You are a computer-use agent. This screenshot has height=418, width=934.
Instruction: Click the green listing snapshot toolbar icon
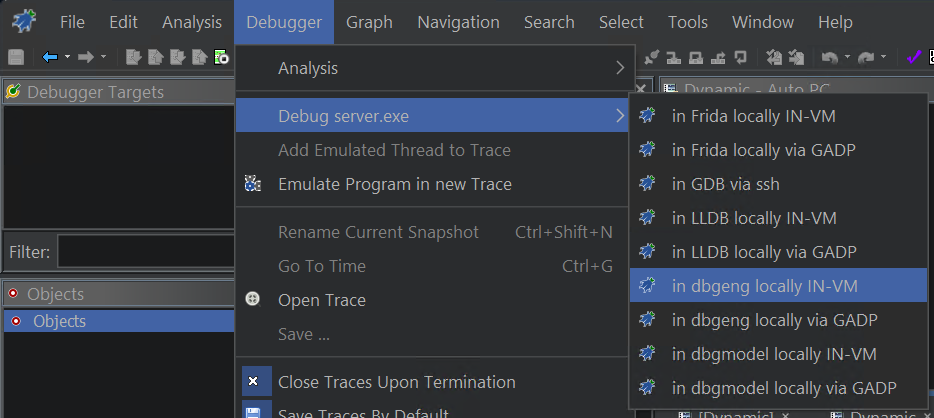(222, 57)
